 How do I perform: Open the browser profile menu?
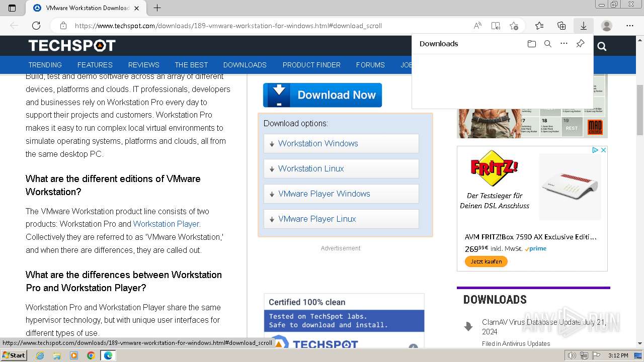[x=607, y=26]
